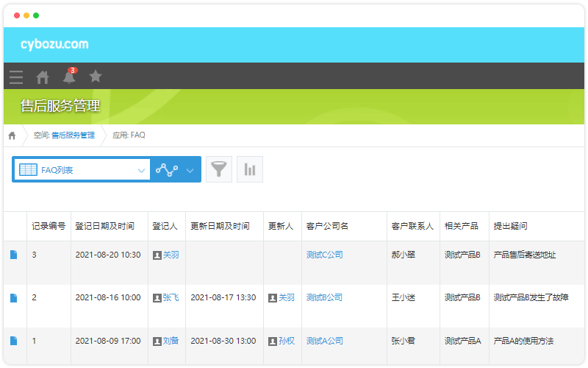Click the graph view icon button
This screenshot has height=368, width=588.
tap(167, 170)
